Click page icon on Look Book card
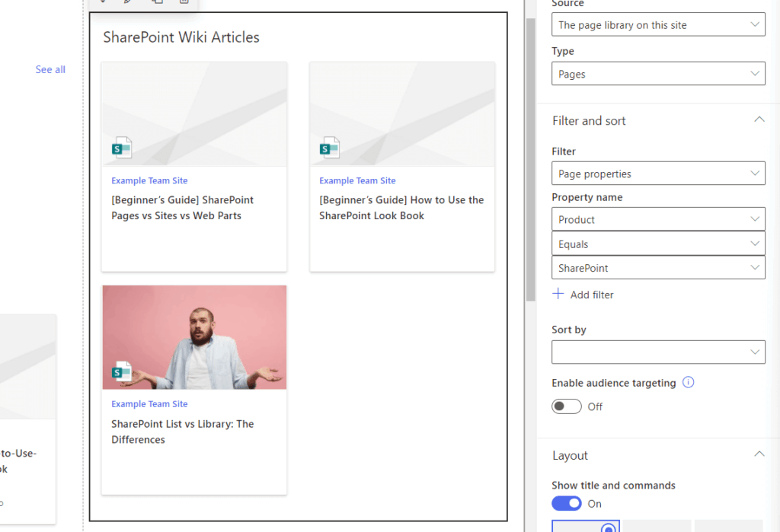 click(329, 147)
